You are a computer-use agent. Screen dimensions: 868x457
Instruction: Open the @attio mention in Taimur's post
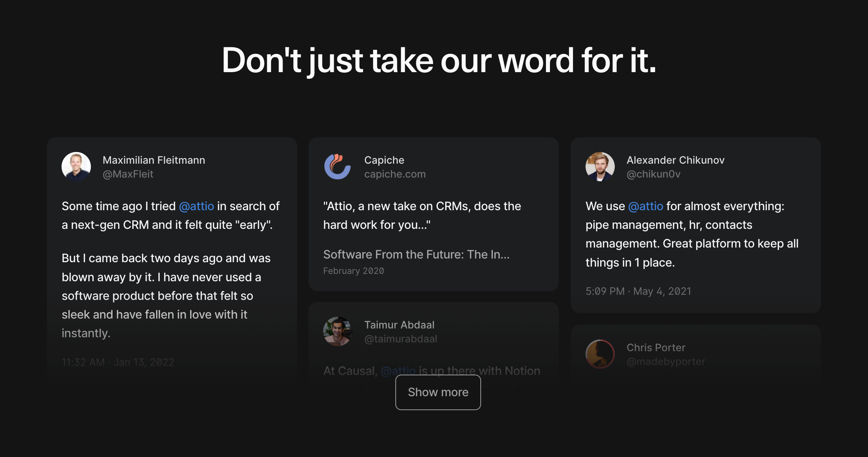[x=398, y=371]
